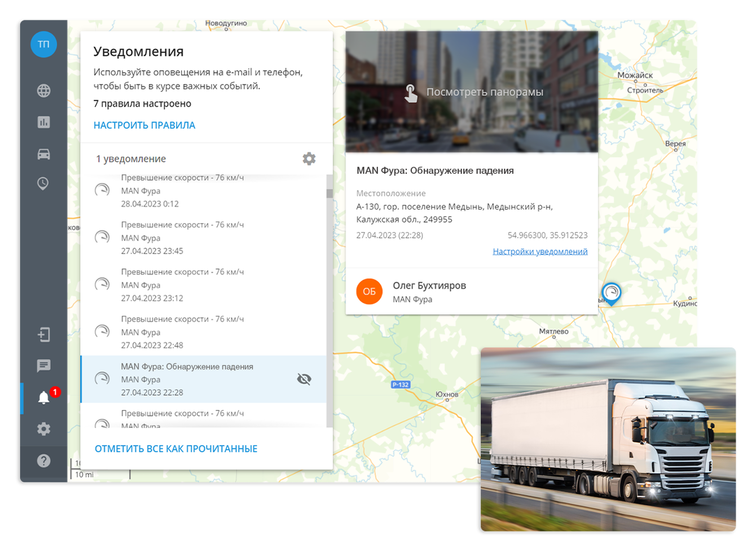Screen dimensions: 756x552
Task: Click the notifications list scrollbar thumb
Action: click(329, 193)
